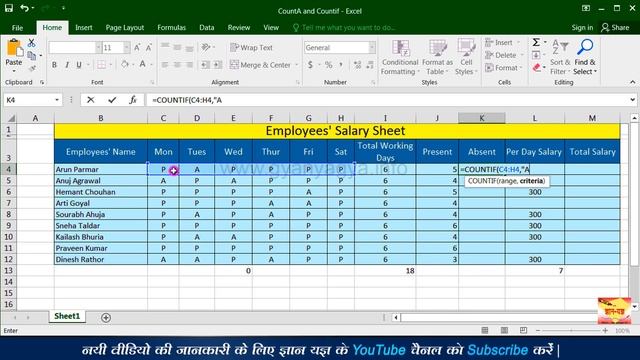This screenshot has width=640, height=360.
Task: Open Format as Table gallery
Action: click(437, 58)
